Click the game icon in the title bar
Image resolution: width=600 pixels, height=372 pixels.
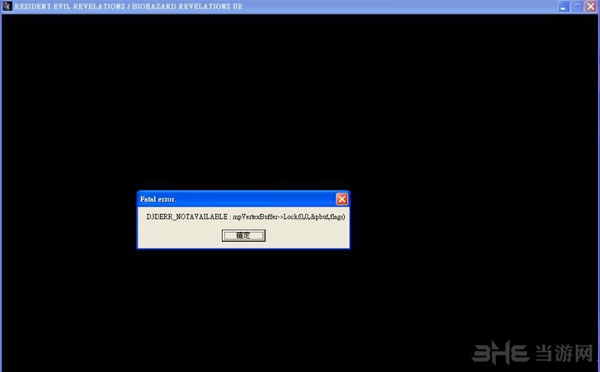pyautogui.click(x=7, y=6)
